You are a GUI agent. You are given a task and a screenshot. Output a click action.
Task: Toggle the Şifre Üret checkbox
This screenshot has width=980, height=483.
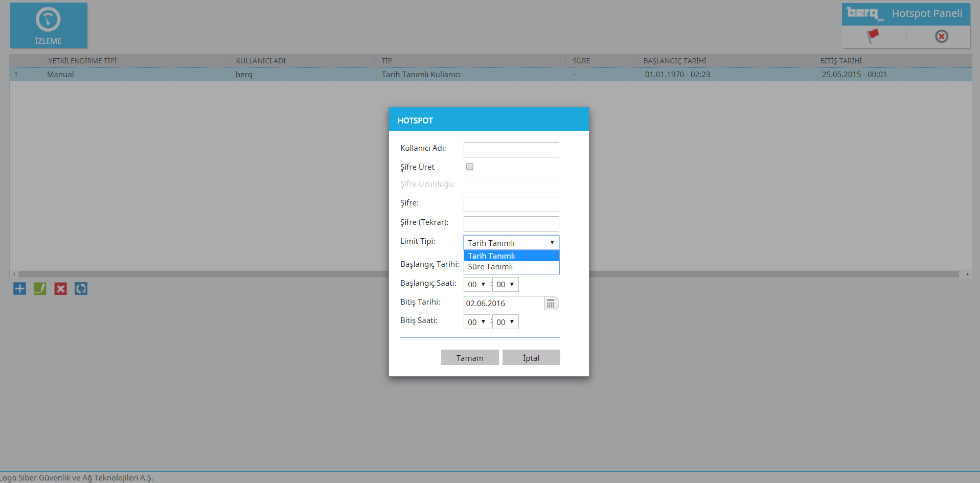470,167
